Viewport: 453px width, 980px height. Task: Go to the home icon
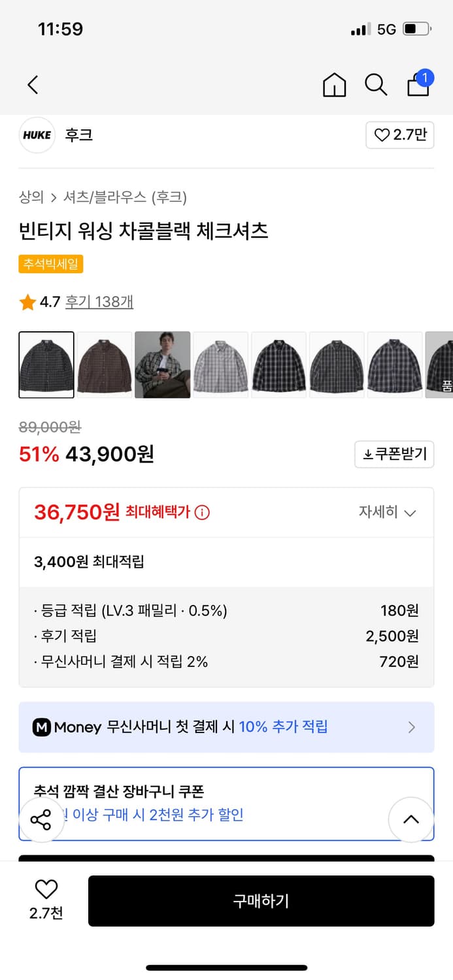(x=334, y=85)
